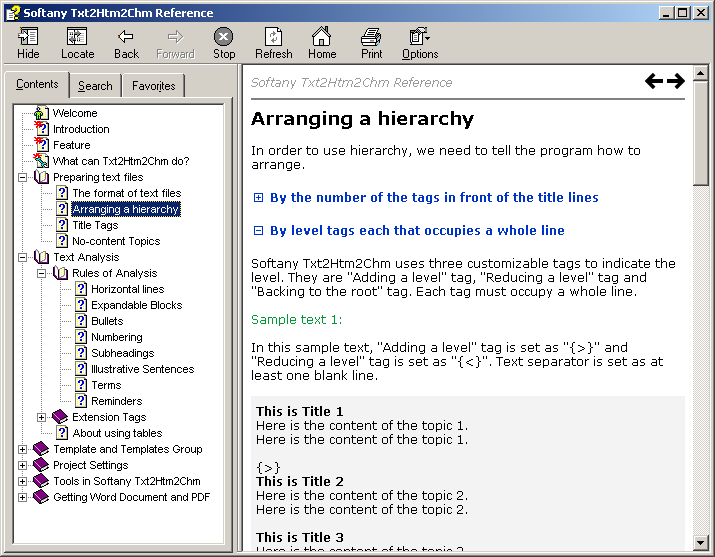Print the current topic

(x=371, y=43)
